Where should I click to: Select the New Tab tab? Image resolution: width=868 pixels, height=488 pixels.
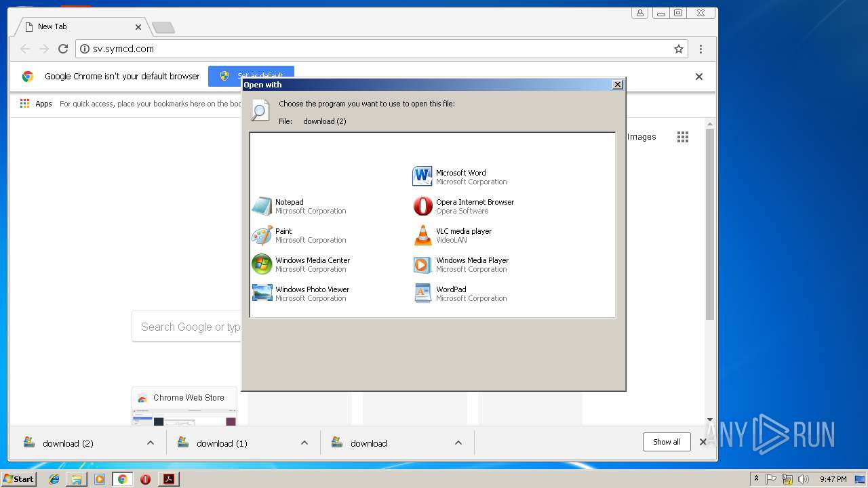tap(81, 27)
